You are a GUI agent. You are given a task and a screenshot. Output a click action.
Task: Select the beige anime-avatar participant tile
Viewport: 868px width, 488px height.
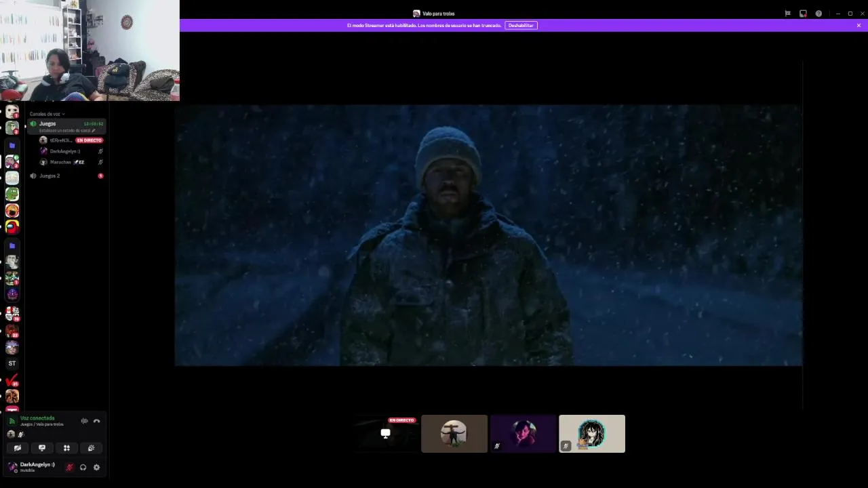[x=592, y=434]
